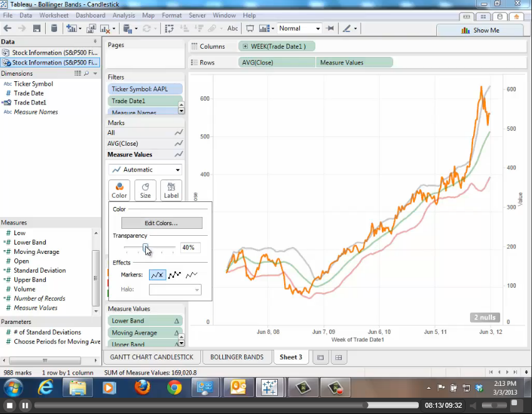532x414 pixels.
Task: Open the Data pane options dropdown arrow
Action: (x=95, y=42)
